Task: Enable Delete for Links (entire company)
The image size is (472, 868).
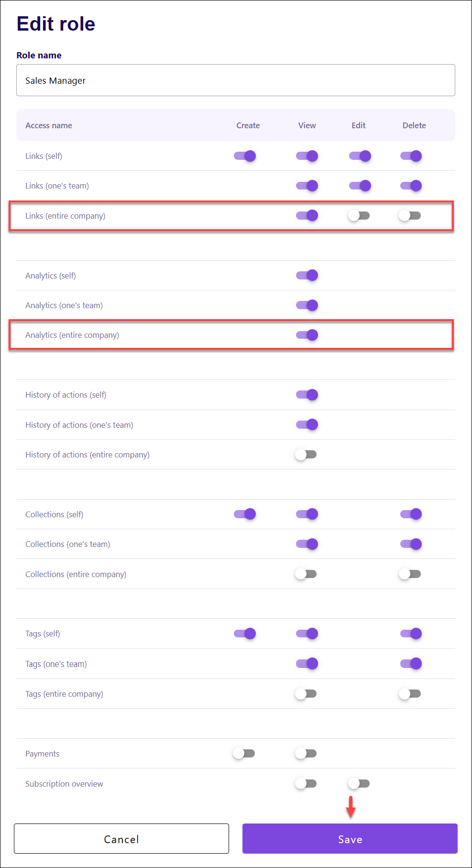Action: click(410, 216)
